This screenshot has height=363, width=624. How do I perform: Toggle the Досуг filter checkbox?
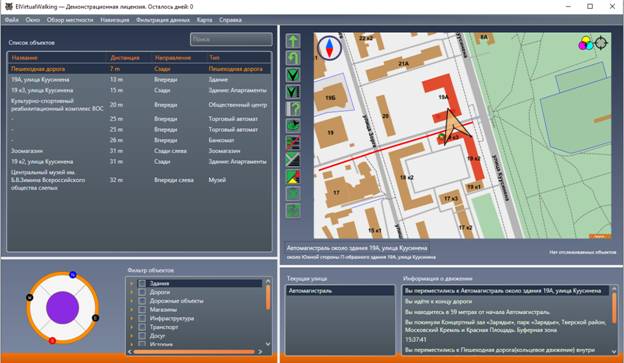[142, 336]
